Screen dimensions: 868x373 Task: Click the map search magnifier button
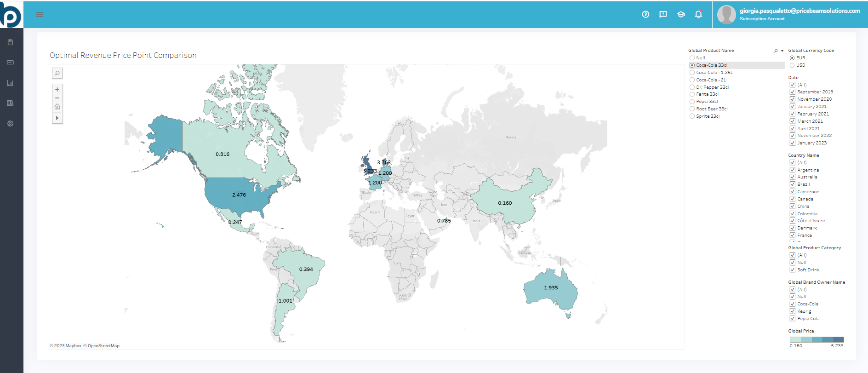[57, 73]
